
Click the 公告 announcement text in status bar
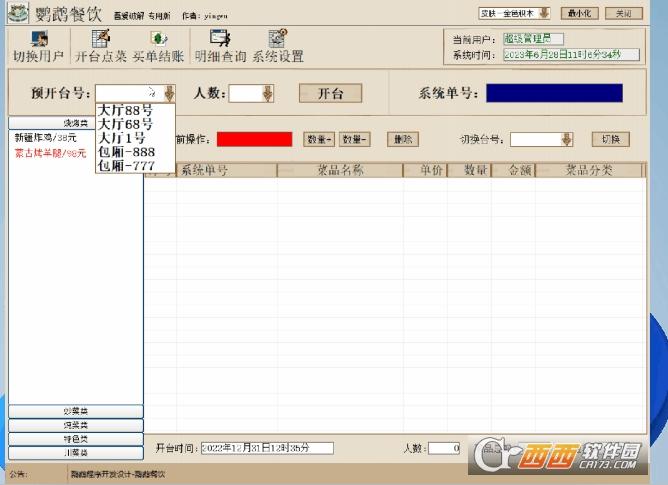tap(118, 474)
